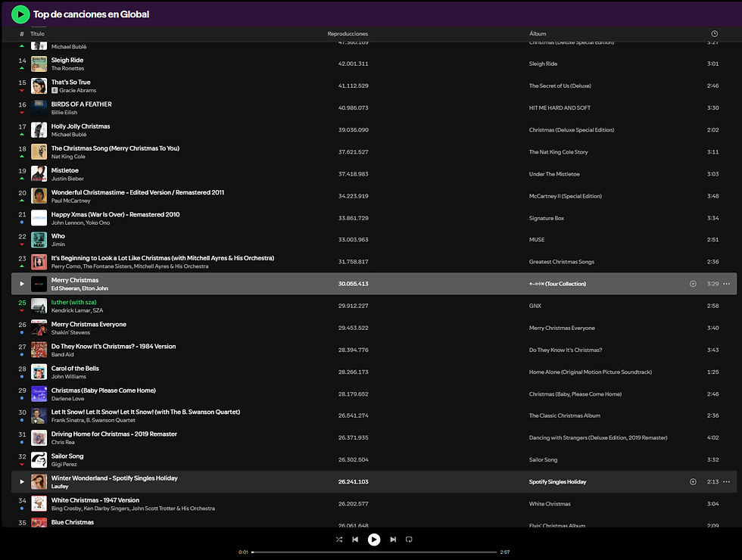Open the album Under The Mistletoe
742x560 pixels.
pos(554,174)
